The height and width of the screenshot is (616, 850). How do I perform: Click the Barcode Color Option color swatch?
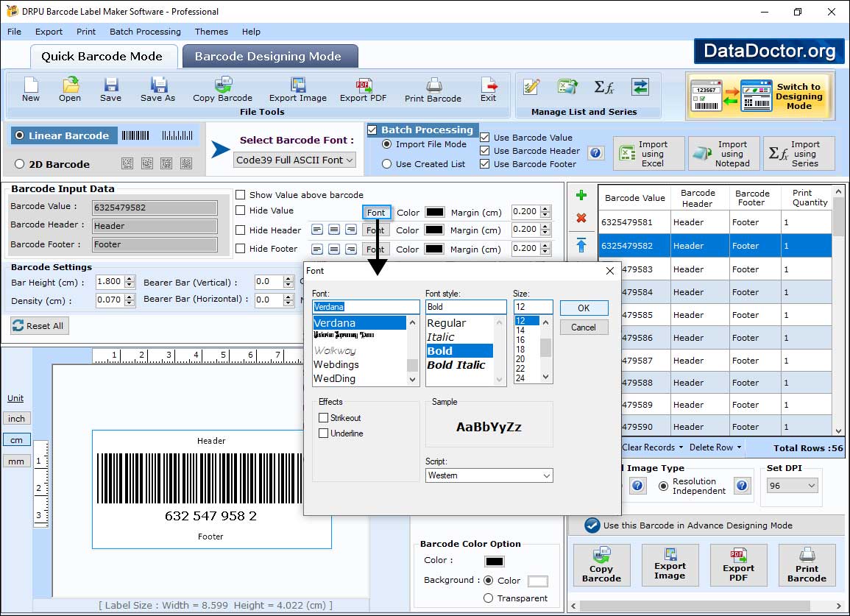(495, 562)
